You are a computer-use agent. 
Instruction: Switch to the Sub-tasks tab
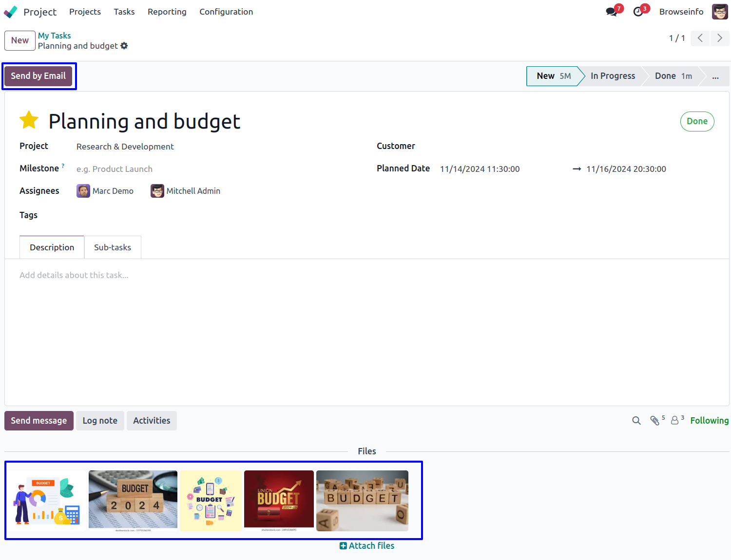113,247
